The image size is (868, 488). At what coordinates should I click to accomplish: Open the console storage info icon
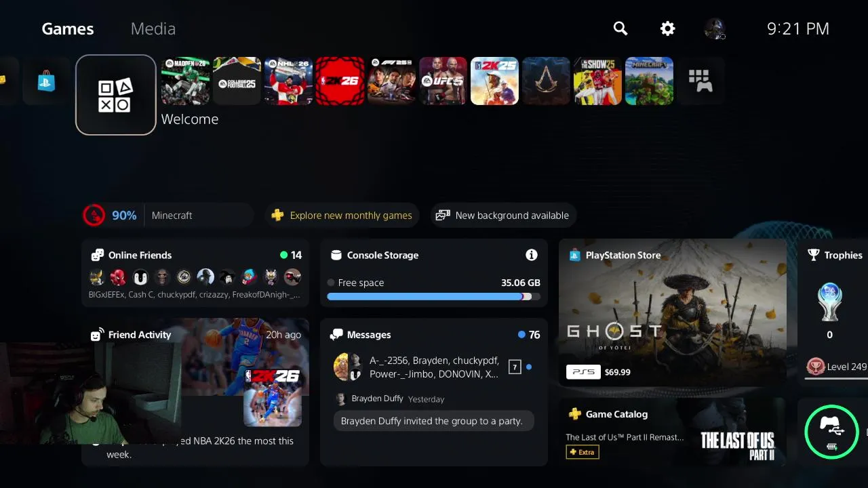pyautogui.click(x=532, y=255)
